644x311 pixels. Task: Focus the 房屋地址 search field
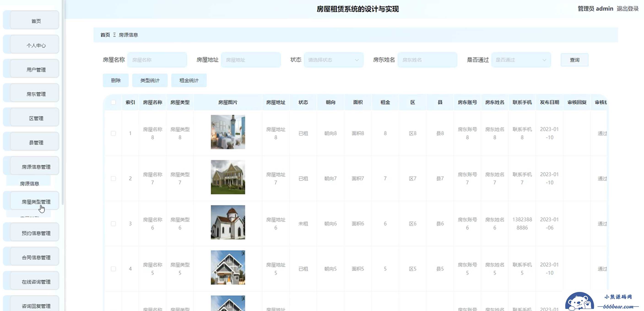point(251,60)
